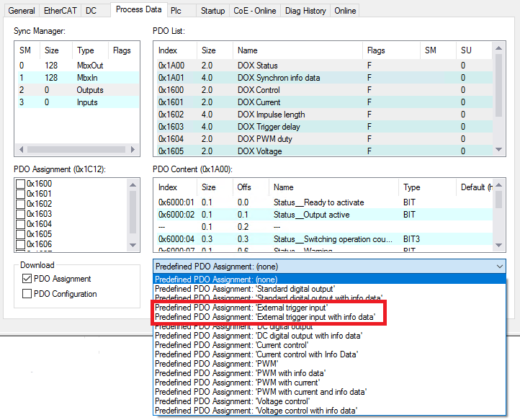Select Sync Manager row 3 Inputs

77,102
